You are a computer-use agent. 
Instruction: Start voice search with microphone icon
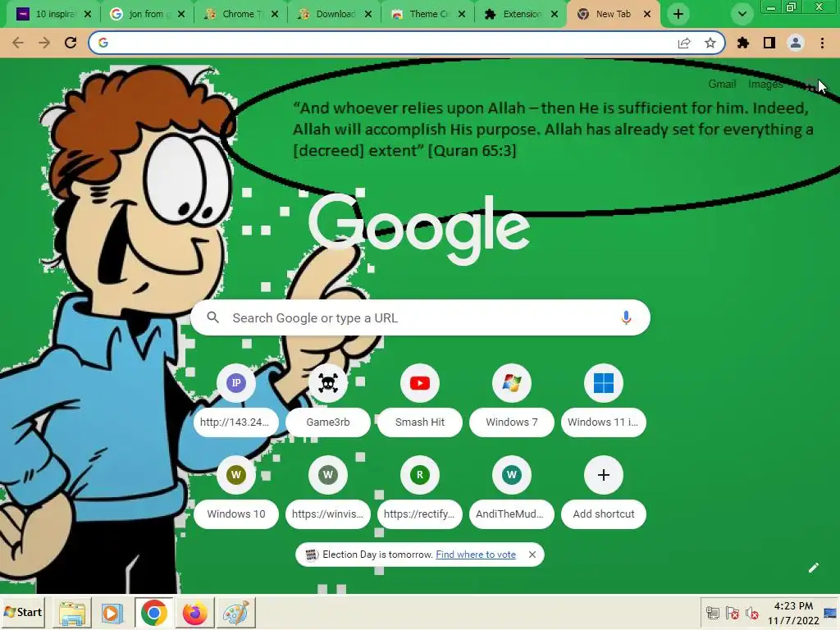point(626,317)
